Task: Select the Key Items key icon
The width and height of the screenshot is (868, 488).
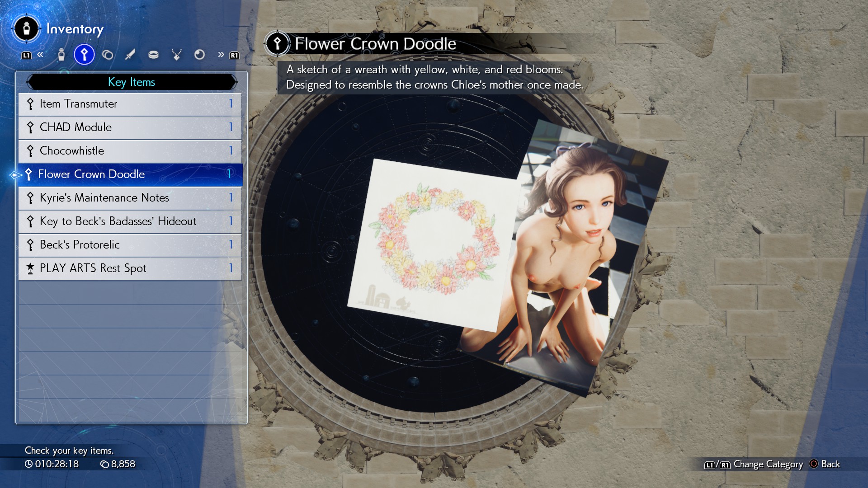Action: (84, 55)
